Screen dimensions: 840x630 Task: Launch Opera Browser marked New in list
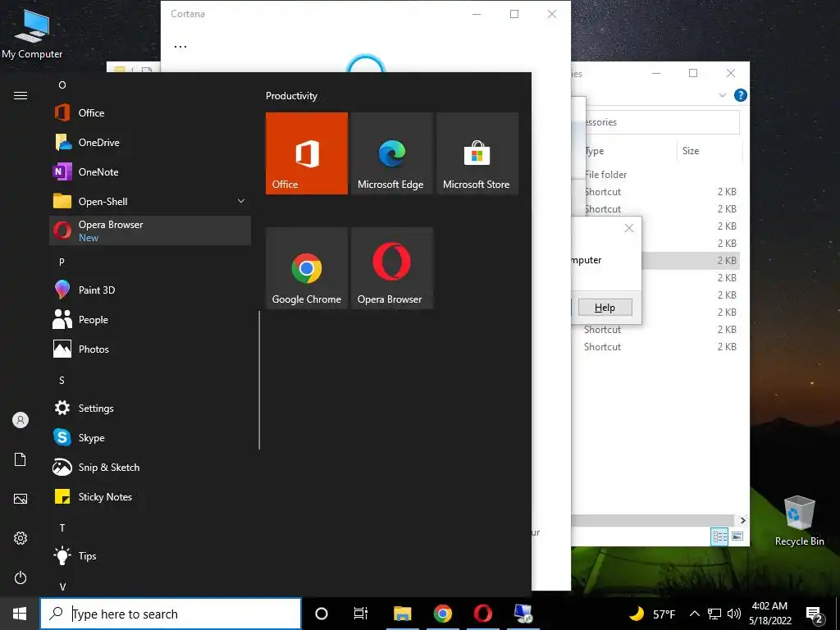click(150, 231)
